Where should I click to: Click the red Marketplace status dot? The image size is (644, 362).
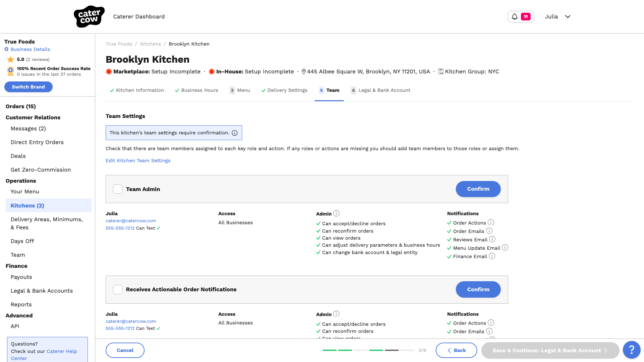coord(109,71)
